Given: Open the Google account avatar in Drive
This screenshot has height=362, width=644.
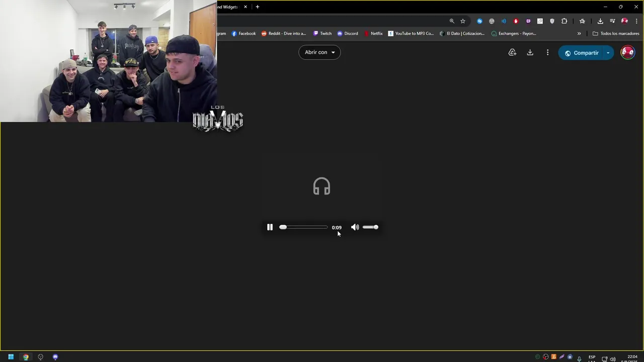Looking at the screenshot, I should coord(627,52).
